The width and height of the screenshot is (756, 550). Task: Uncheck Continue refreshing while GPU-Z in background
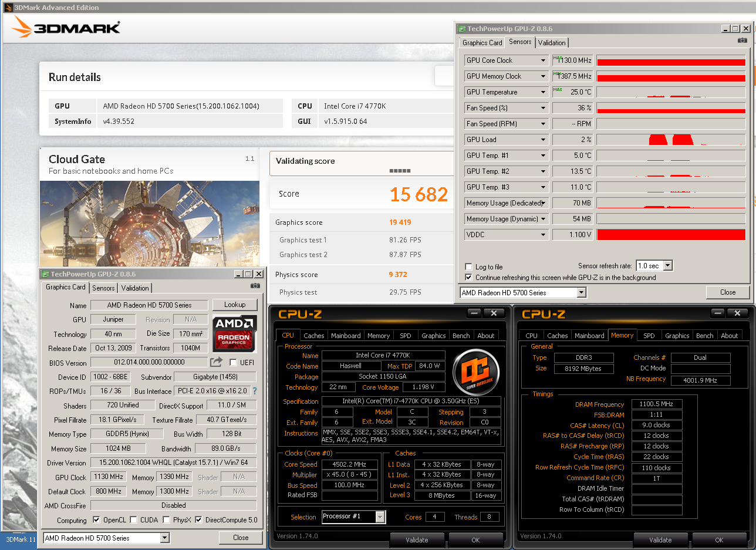pos(468,277)
